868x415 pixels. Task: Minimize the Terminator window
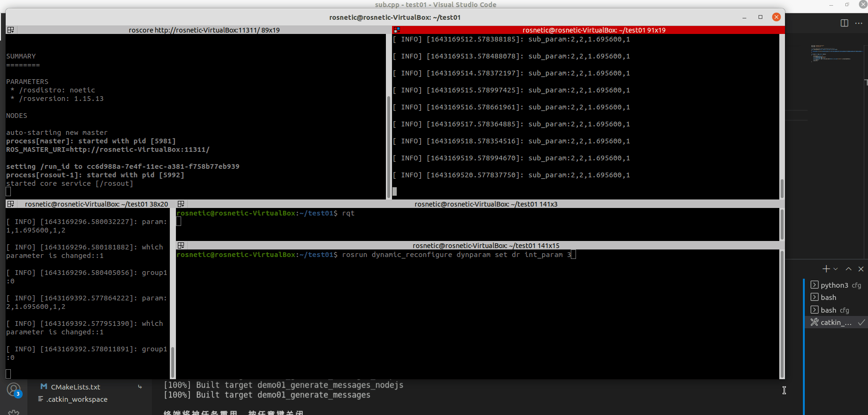(744, 17)
